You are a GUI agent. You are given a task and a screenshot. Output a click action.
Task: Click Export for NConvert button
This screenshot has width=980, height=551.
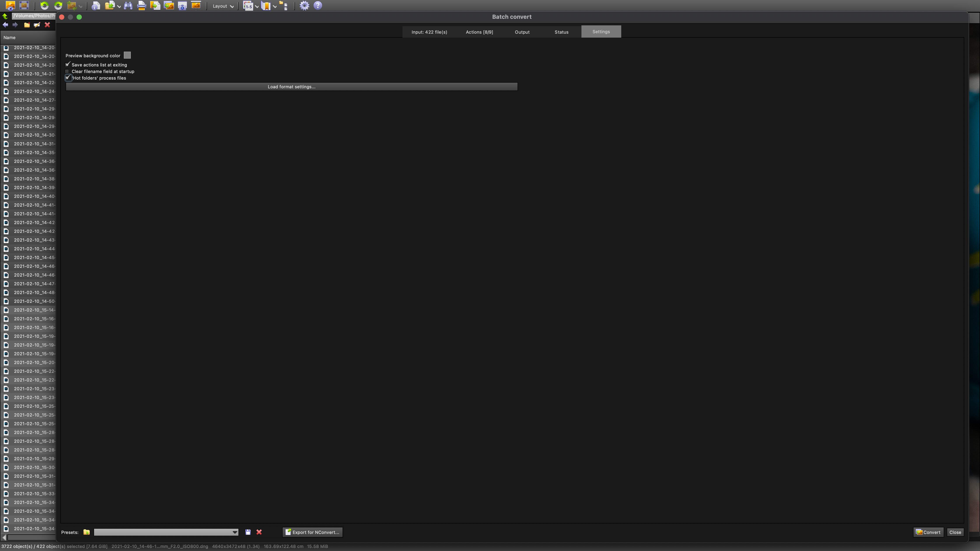tap(312, 532)
